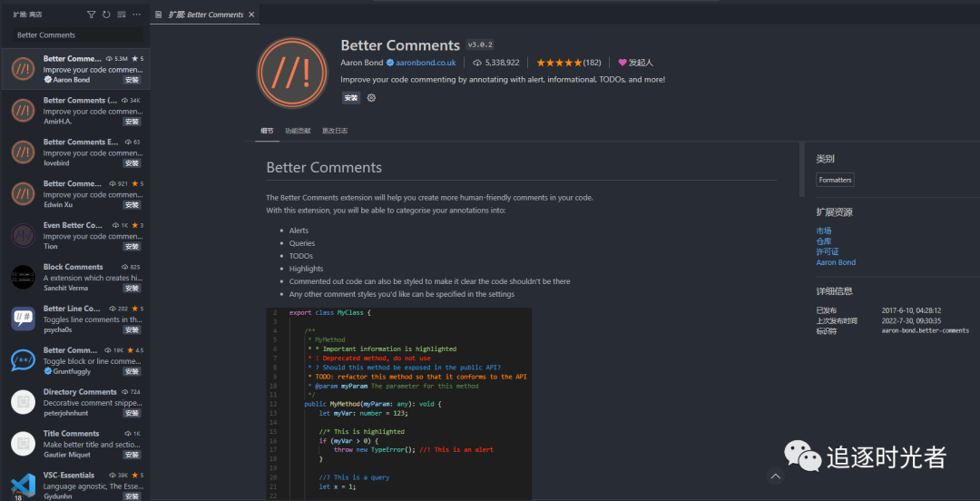Open the 仓库 repository link
980x501 pixels.
coord(824,241)
